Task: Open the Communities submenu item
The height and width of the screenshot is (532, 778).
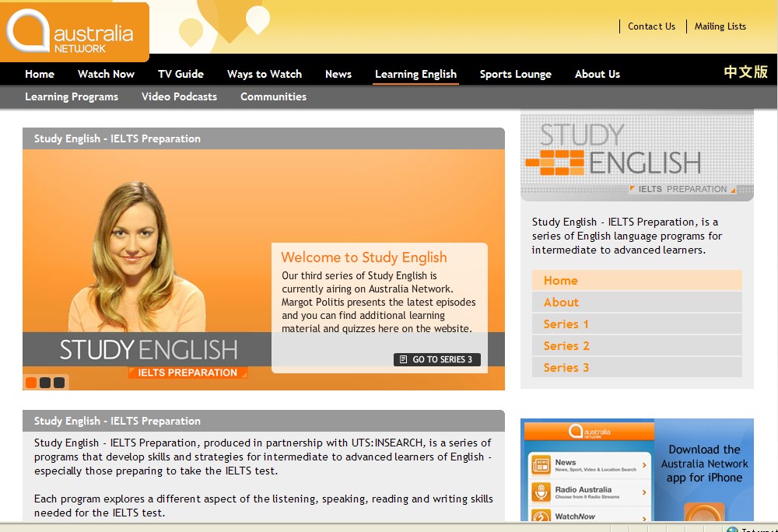Action: [x=273, y=96]
